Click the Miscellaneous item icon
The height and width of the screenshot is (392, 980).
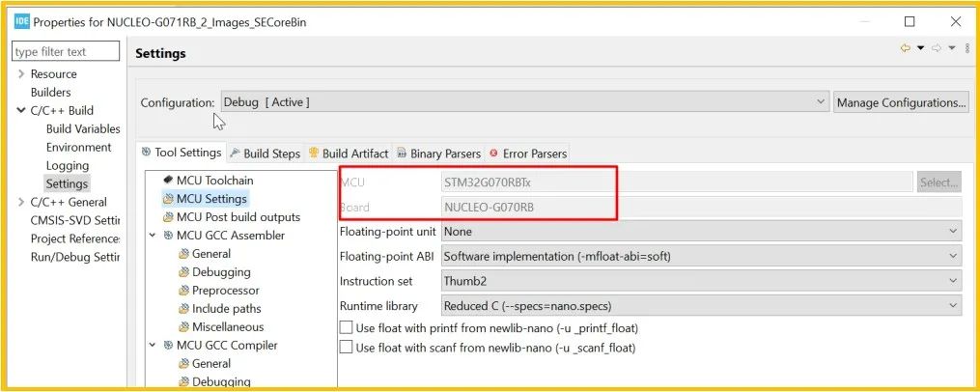click(183, 326)
